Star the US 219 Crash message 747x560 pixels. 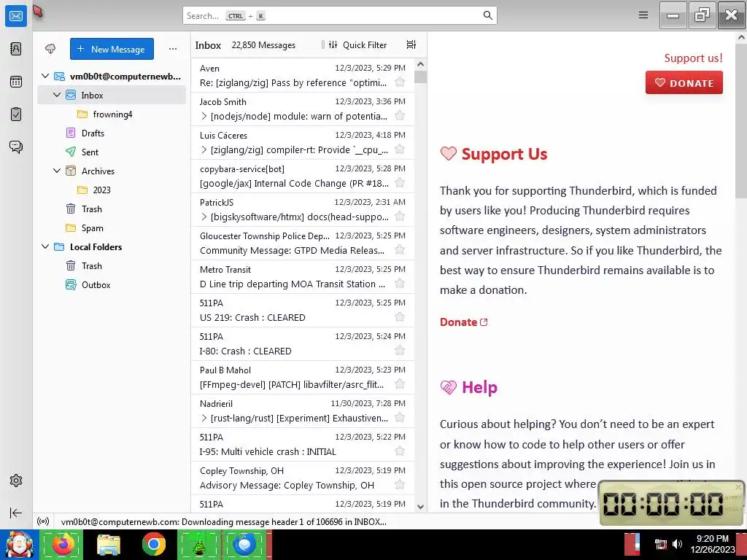click(400, 317)
